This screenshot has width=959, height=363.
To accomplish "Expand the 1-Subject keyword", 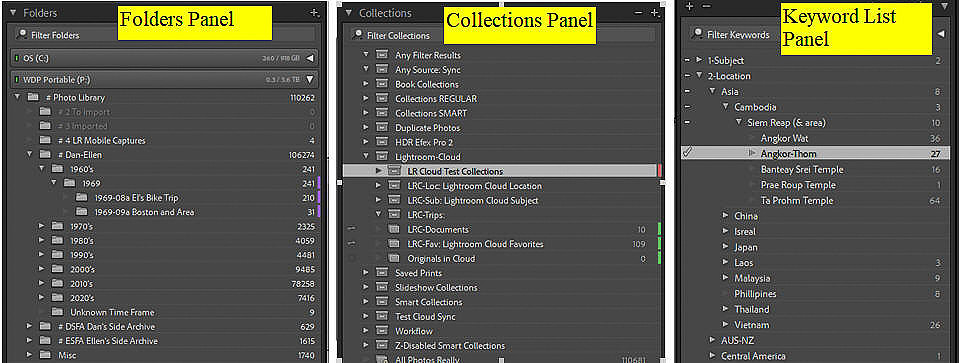I will [700, 60].
